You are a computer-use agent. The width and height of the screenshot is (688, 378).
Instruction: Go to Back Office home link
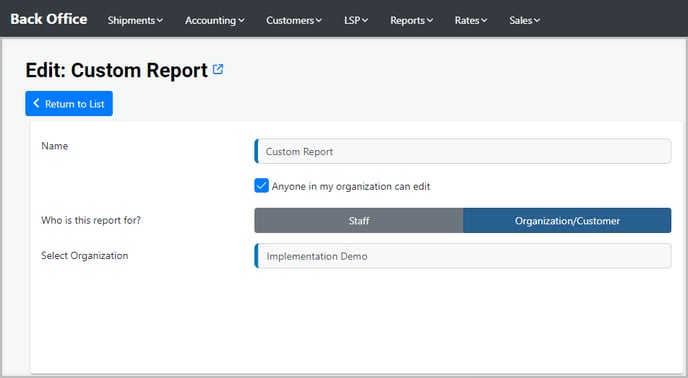pos(49,19)
